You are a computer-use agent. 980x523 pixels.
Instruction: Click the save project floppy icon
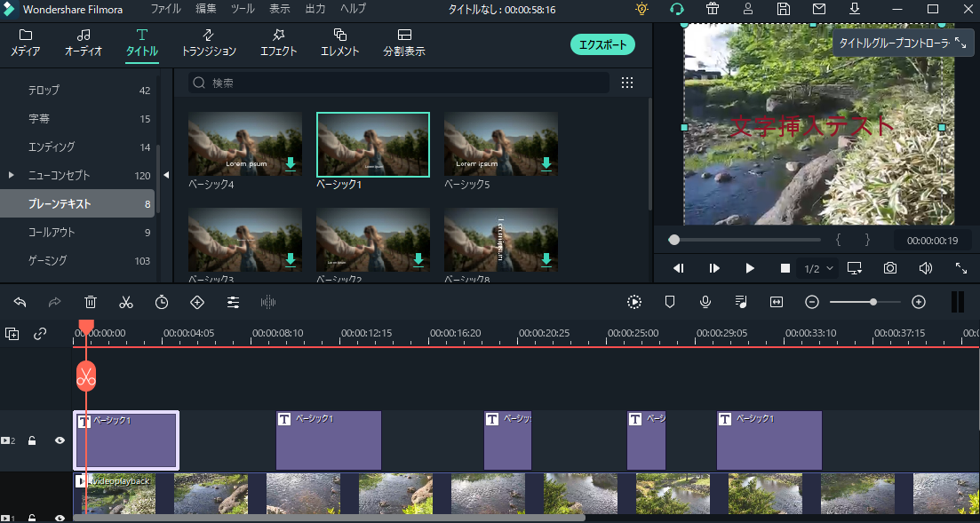pyautogui.click(x=783, y=9)
